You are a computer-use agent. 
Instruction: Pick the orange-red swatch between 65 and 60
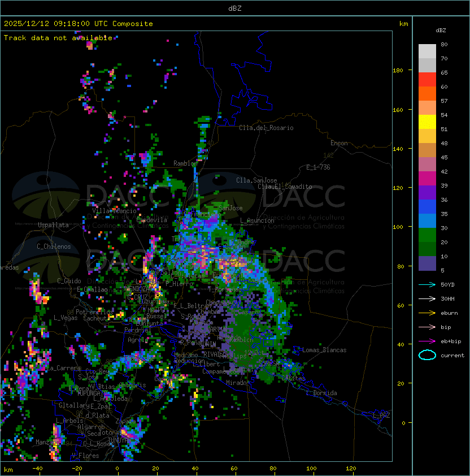tap(427, 80)
